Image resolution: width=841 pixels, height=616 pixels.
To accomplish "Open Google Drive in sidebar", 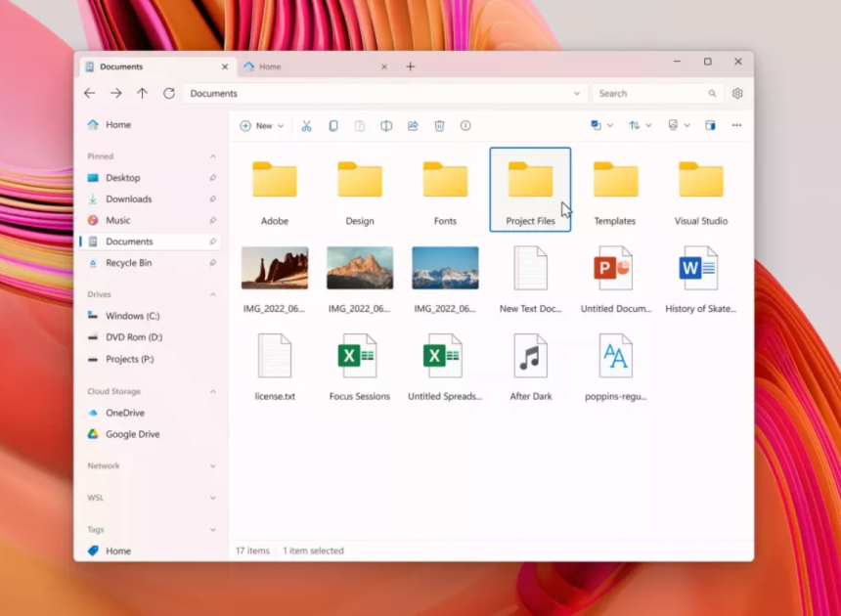I will [x=151, y=434].
